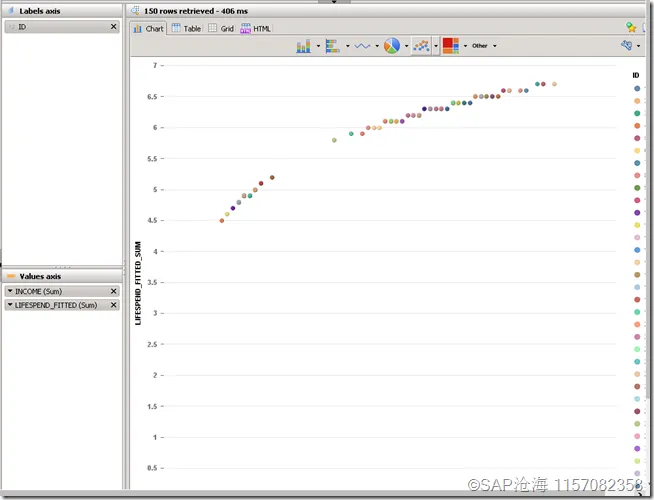Select the horizontal bar chart type icon
Viewport: 654px width, 500px height.
(x=332, y=46)
